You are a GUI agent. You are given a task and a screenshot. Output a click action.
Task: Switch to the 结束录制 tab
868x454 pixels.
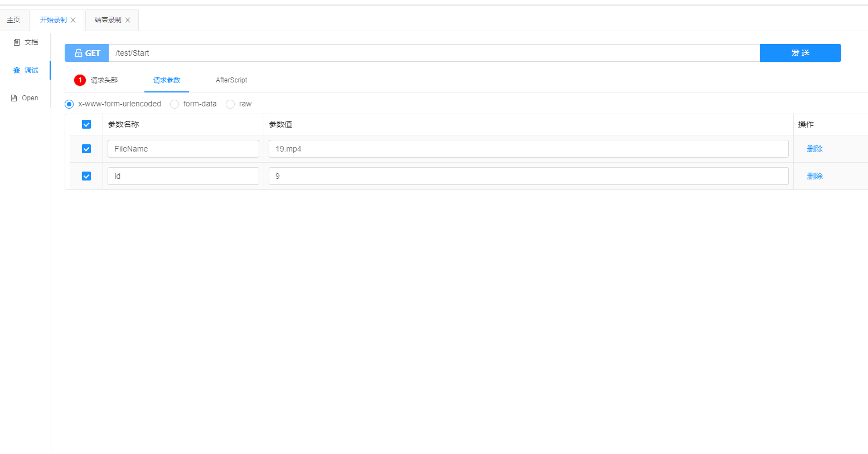click(x=107, y=19)
